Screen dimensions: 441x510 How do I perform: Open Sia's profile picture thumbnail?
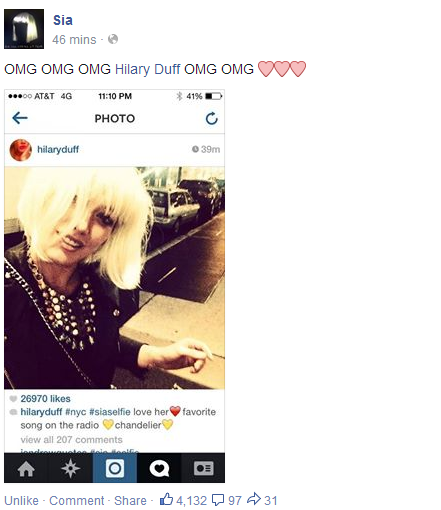24,29
